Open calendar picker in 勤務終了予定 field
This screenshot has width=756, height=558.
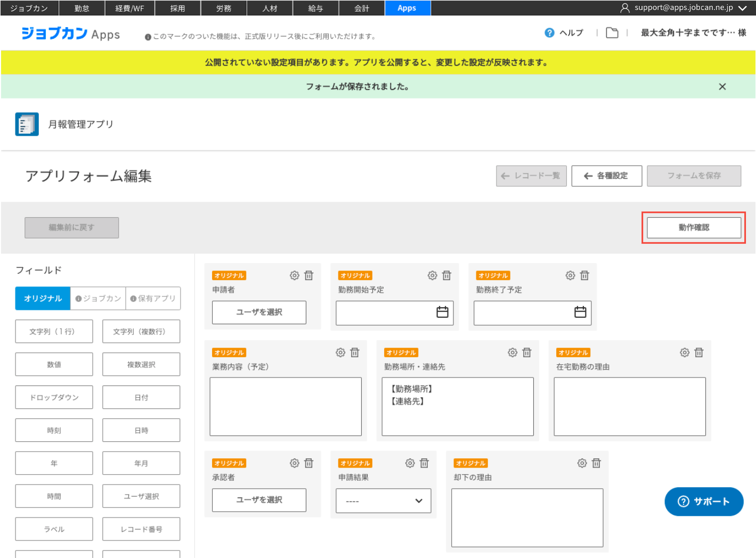click(580, 312)
